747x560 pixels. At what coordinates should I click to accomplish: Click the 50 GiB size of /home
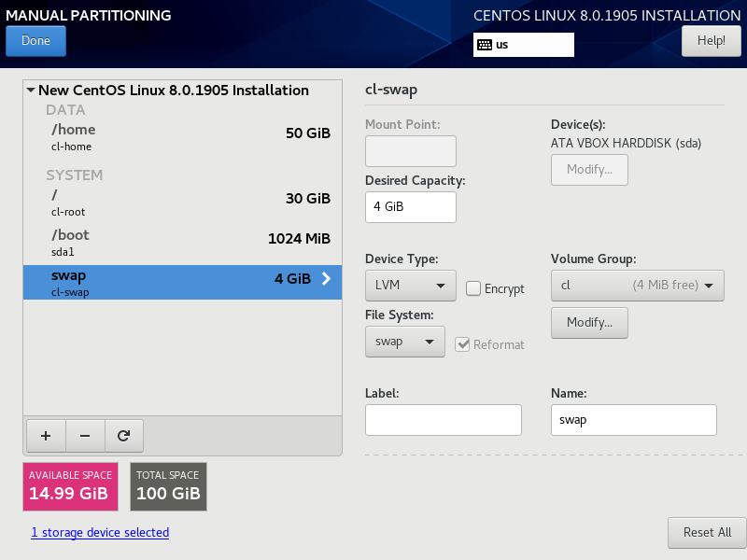coord(308,133)
